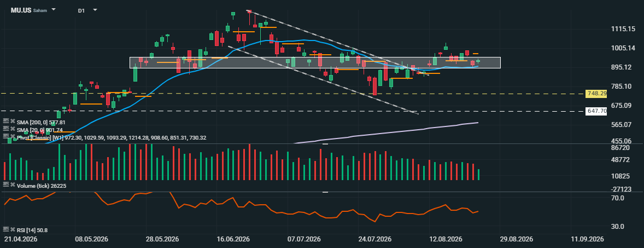Click the resize handle between price and volume panes

[x=325, y=144]
